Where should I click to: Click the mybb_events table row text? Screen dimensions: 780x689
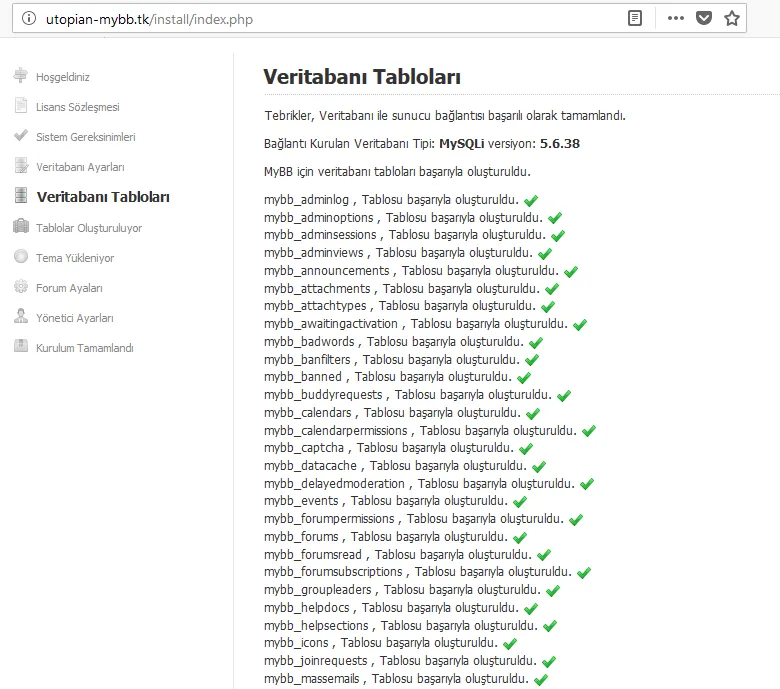tap(386, 500)
